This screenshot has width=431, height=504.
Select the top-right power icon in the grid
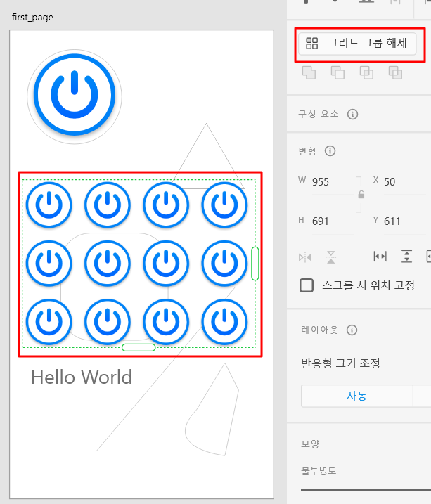pyautogui.click(x=224, y=205)
